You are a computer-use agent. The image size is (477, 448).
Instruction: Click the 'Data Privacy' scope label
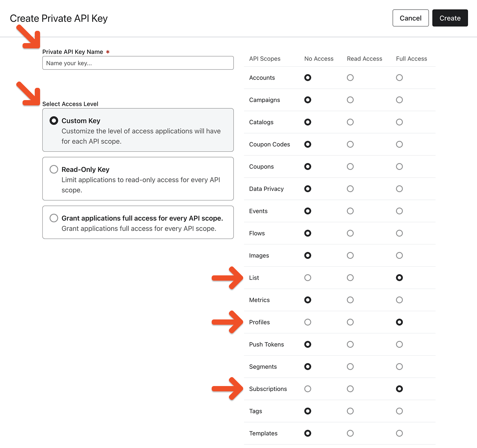point(266,189)
